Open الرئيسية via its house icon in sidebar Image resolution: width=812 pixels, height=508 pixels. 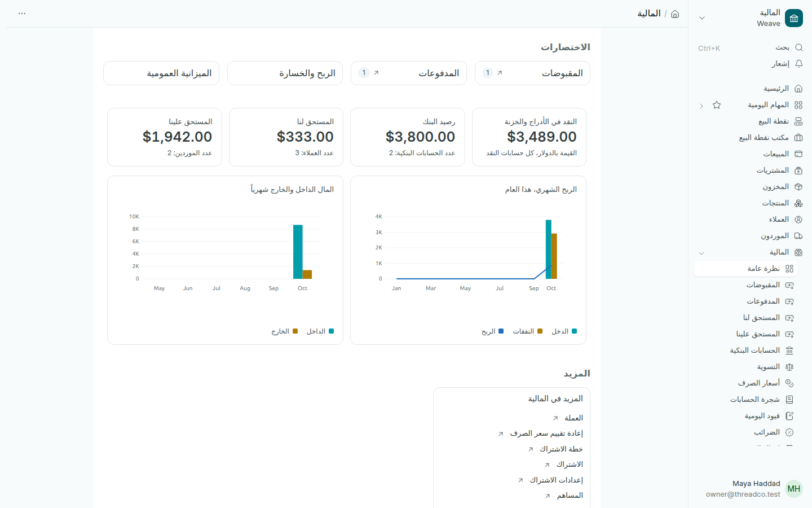pos(798,89)
